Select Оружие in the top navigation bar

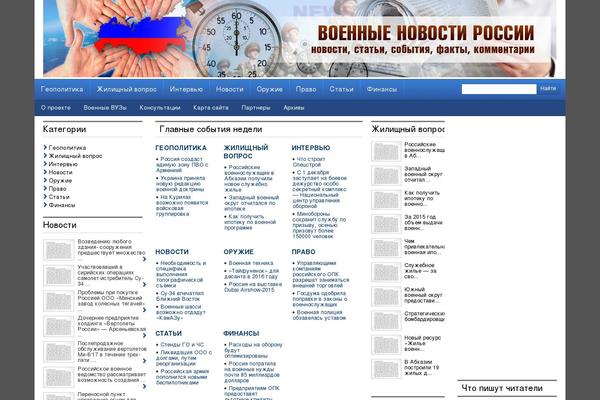pos(269,89)
